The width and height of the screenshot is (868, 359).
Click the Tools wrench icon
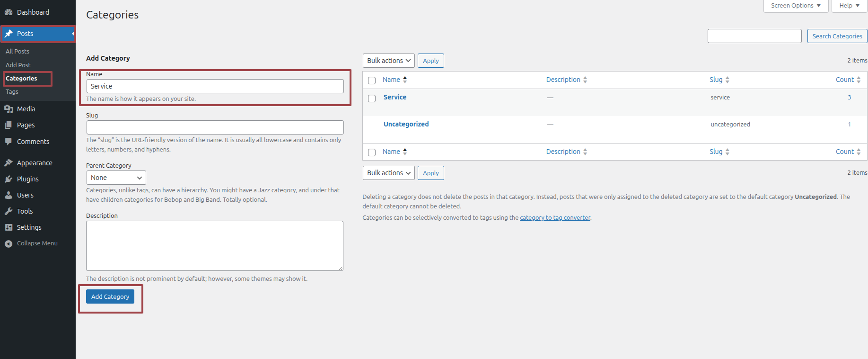(9, 211)
